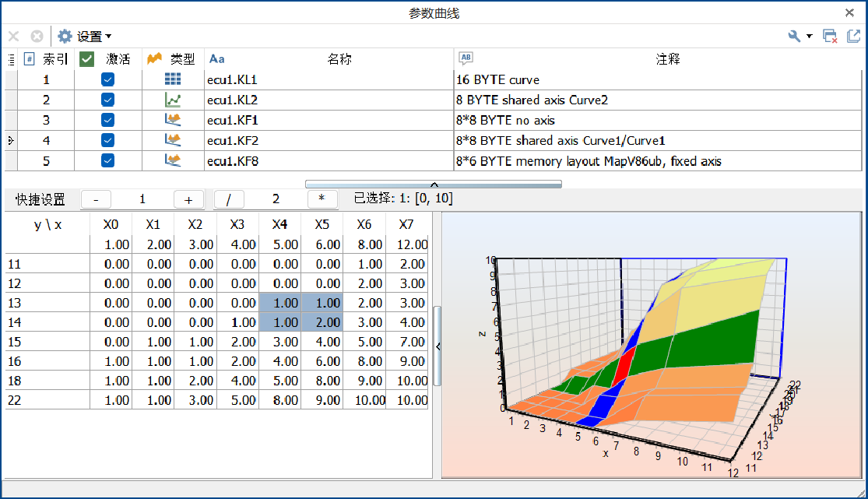
Task: Select the X4 value cell in row 13
Action: point(279,302)
